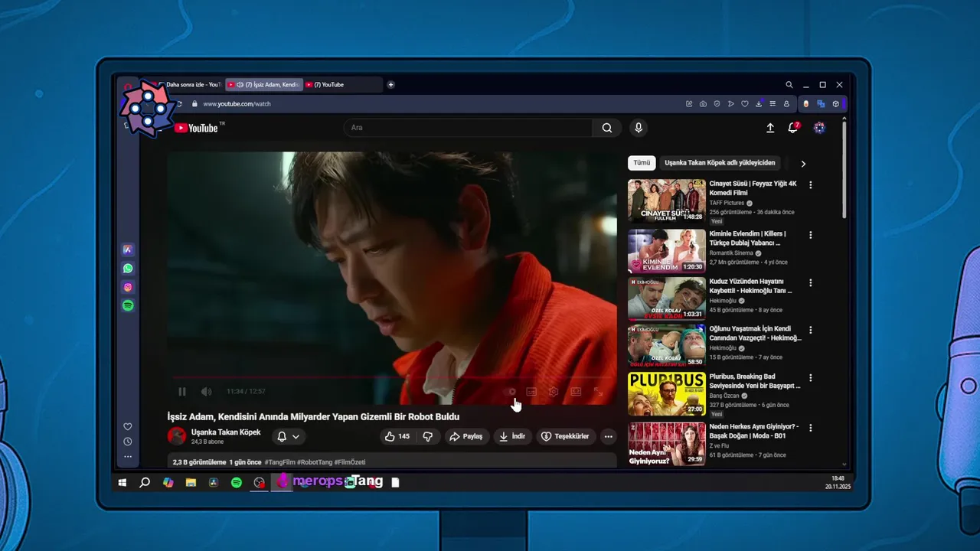This screenshot has height=551, width=980.
Task: Open the player settings gear
Action: click(554, 392)
